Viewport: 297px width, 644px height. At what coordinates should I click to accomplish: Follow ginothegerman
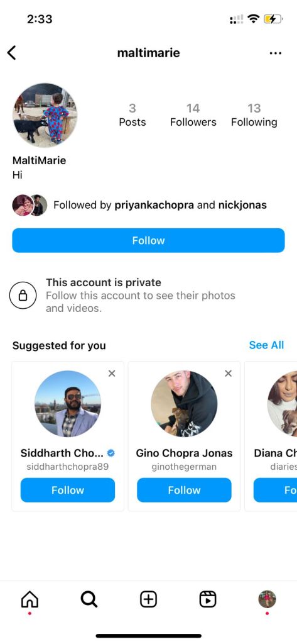(x=184, y=490)
